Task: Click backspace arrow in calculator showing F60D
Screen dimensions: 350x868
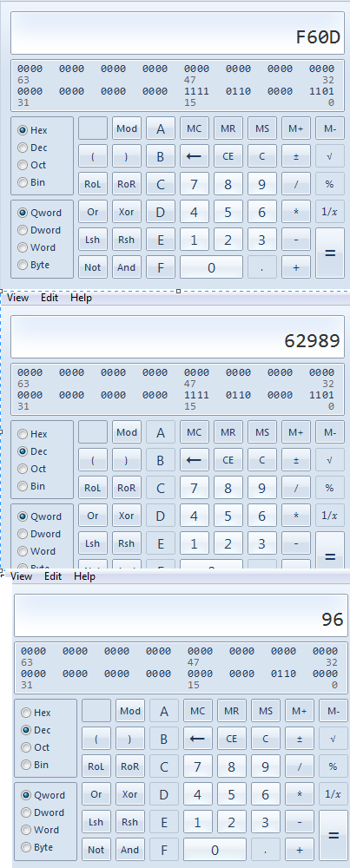Action: 195,156
